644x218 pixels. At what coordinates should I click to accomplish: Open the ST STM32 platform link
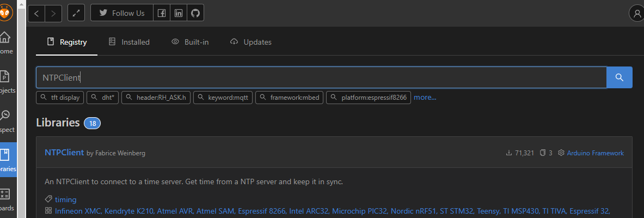[x=456, y=211]
